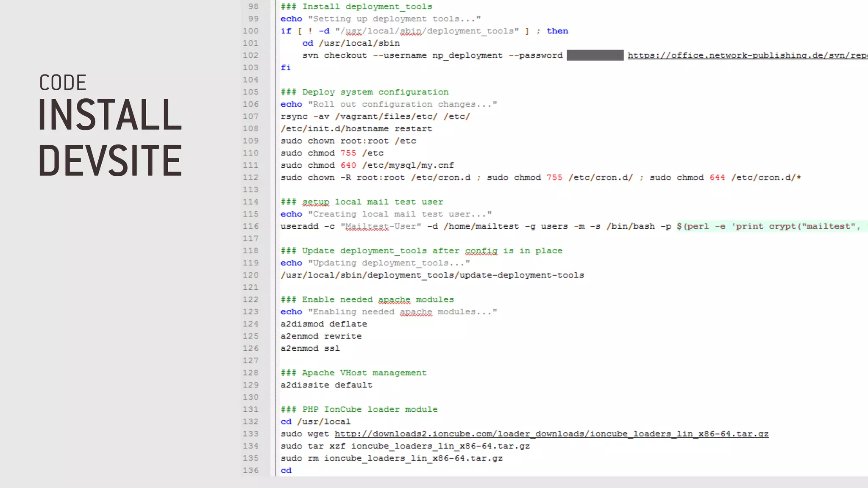Click echo "Enabling needed apache modules..." line
Screen dimensions: 868x488
389,312
